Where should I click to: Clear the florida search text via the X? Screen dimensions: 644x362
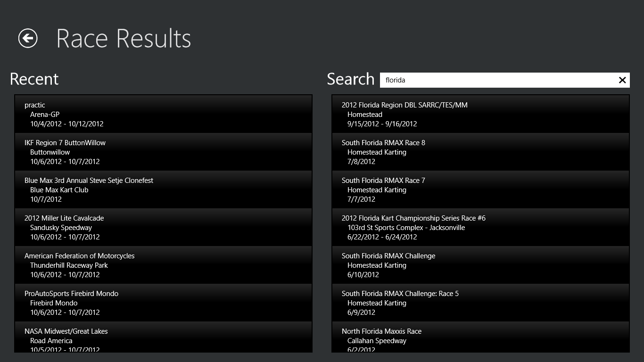point(622,80)
